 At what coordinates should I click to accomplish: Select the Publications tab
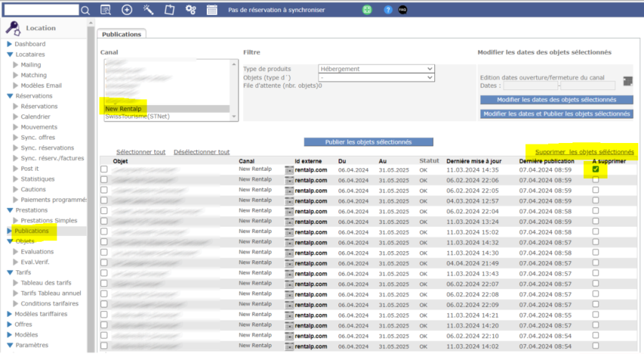[121, 34]
